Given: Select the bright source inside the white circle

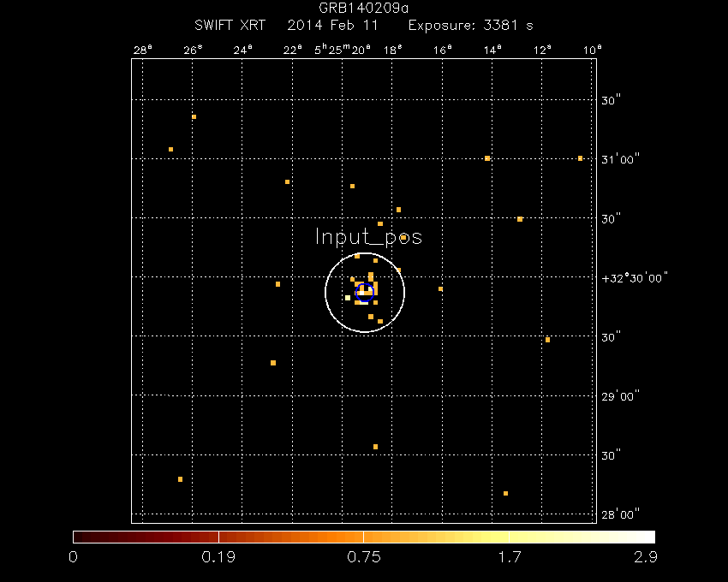Looking at the screenshot, I should (x=363, y=294).
